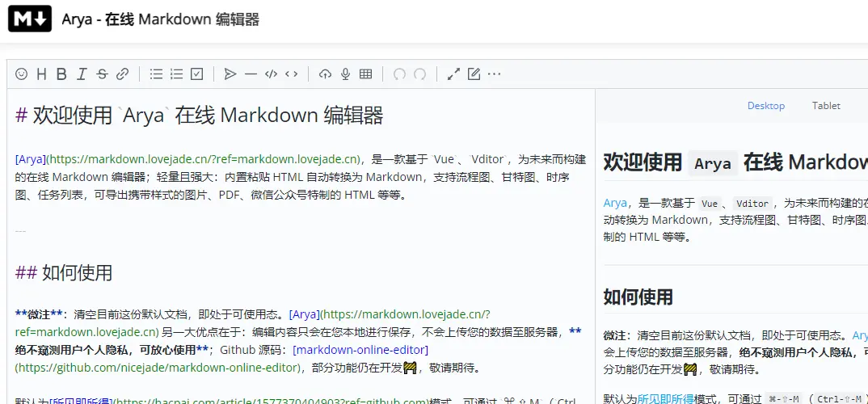Start voice recording with microphone icon
This screenshot has height=404, width=868.
coord(345,74)
